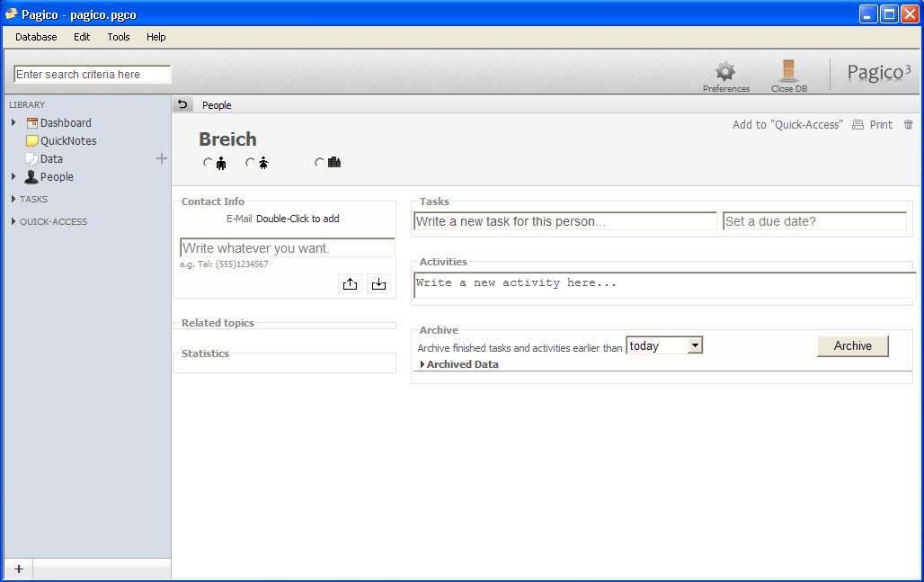
Task: Click the new activity text area
Action: (x=665, y=285)
